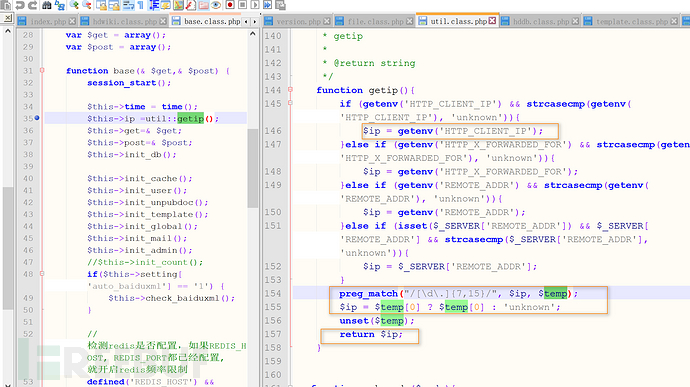
Task: Switch to the version.php tab
Action: pyautogui.click(x=298, y=21)
